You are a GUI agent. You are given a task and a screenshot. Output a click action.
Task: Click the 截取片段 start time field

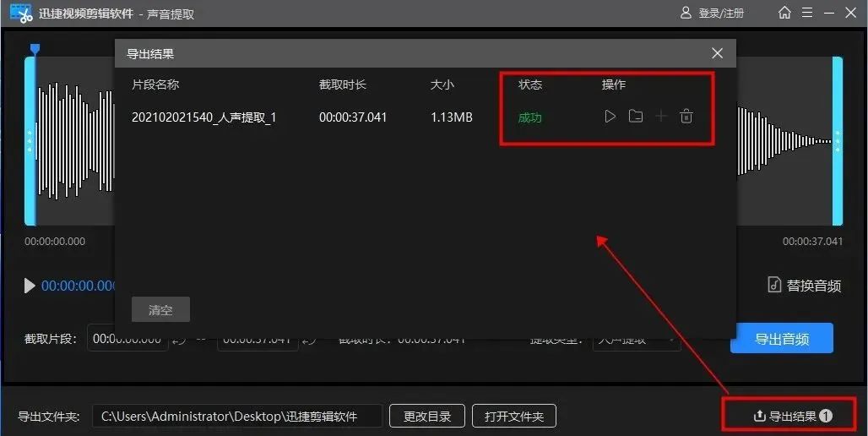(x=127, y=339)
